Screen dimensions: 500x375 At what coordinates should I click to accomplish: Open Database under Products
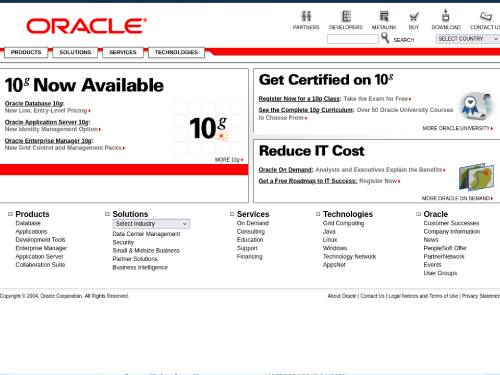click(28, 223)
